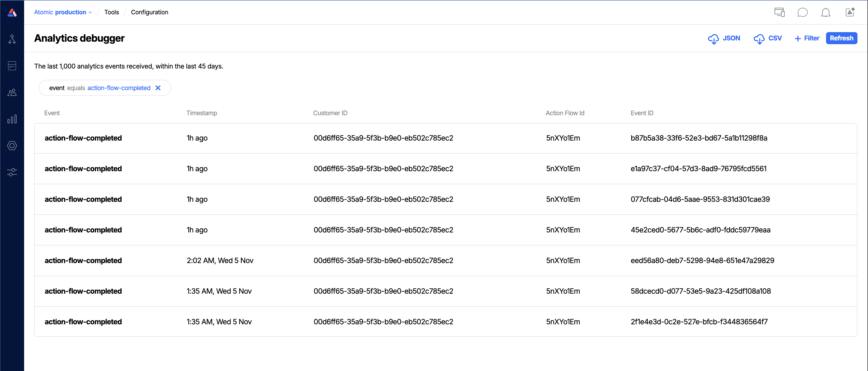The height and width of the screenshot is (371, 868).
Task: Select the cards panel icon in the sidebar
Action: tap(12, 66)
